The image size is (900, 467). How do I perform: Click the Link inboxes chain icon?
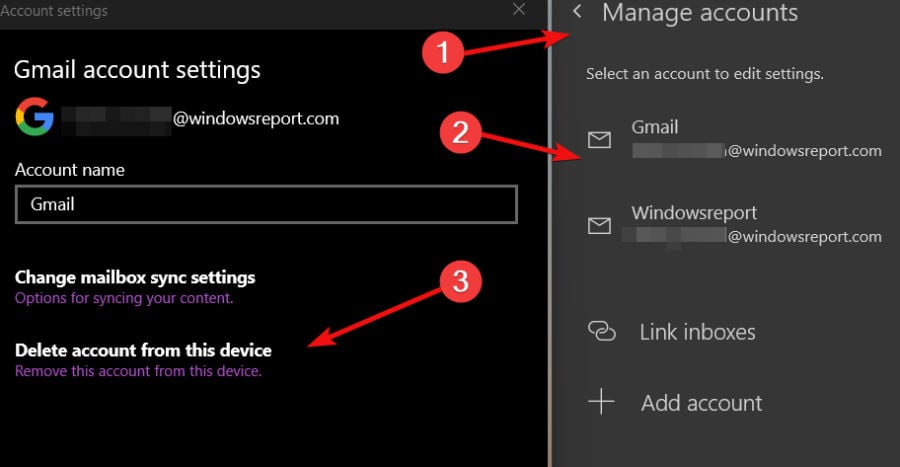(x=602, y=331)
